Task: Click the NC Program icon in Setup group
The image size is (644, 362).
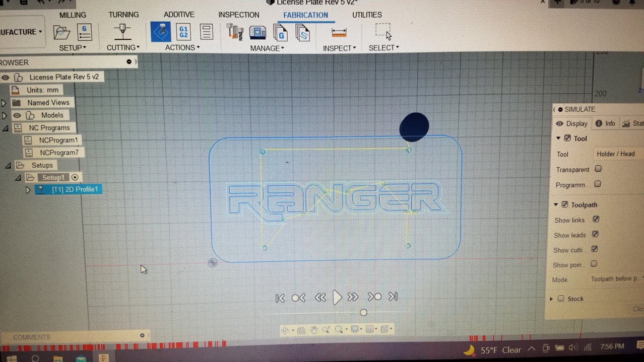Action: tap(85, 32)
